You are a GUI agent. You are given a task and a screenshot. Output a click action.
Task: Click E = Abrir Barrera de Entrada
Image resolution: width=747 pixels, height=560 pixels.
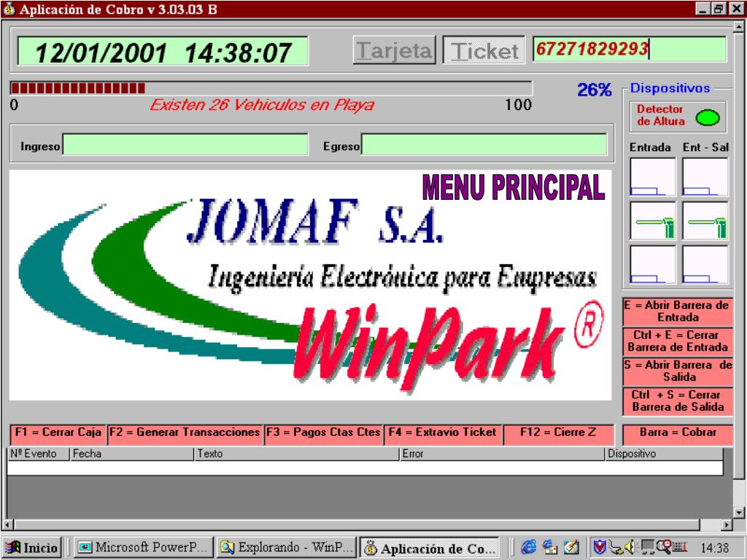[678, 311]
